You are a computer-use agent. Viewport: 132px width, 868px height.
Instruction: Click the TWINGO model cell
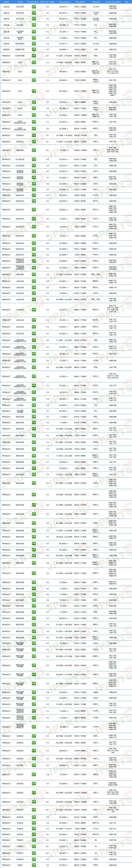pos(20,859)
